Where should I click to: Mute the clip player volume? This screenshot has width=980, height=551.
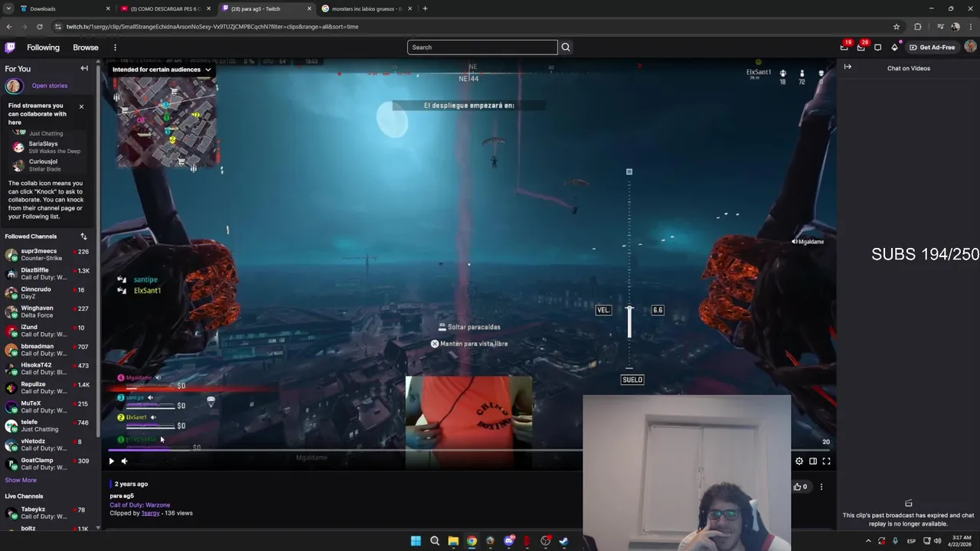tap(125, 461)
